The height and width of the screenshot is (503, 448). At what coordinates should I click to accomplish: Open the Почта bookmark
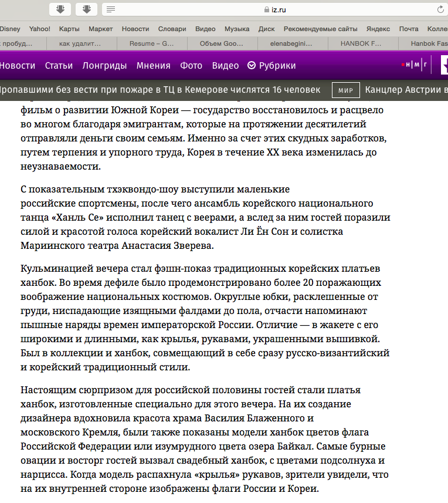409,29
